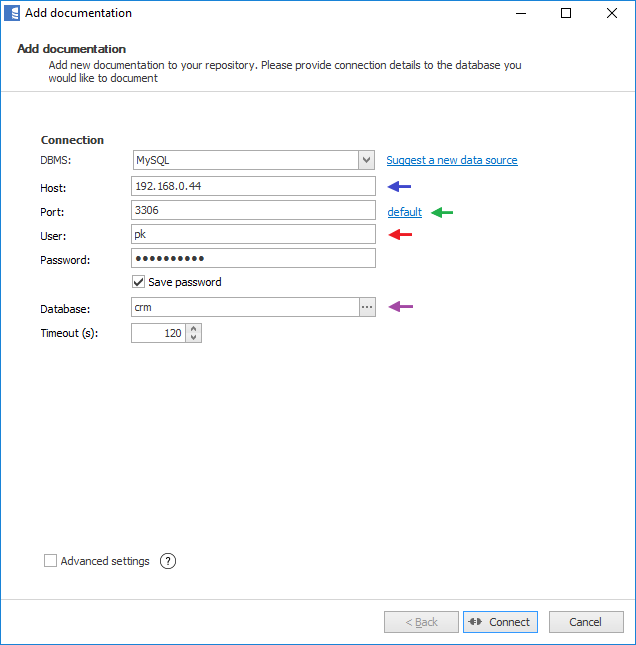This screenshot has width=636, height=645.
Task: Click the default port link
Action: pos(405,212)
